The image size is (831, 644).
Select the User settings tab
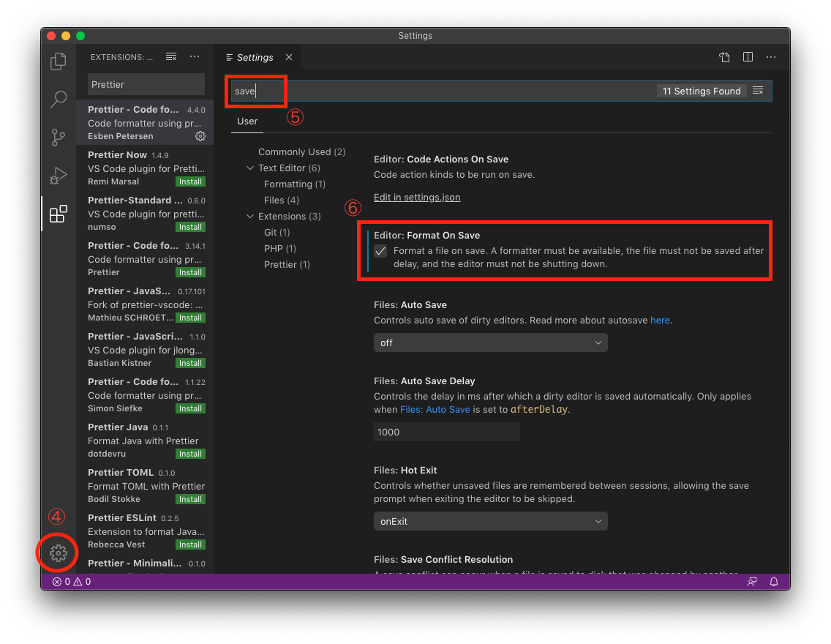pos(247,121)
